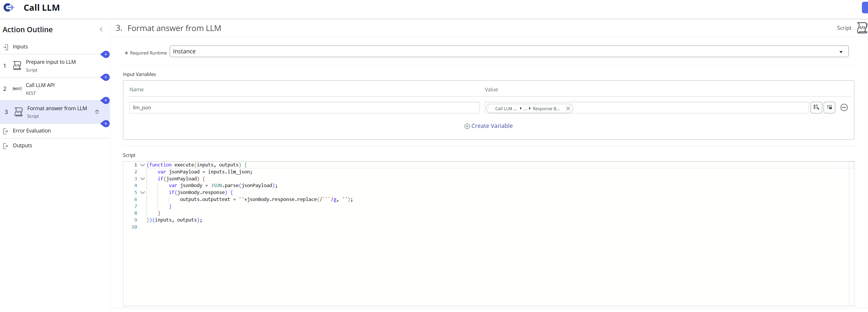
Task: Remove the llm_json input variable
Action: pos(844,108)
